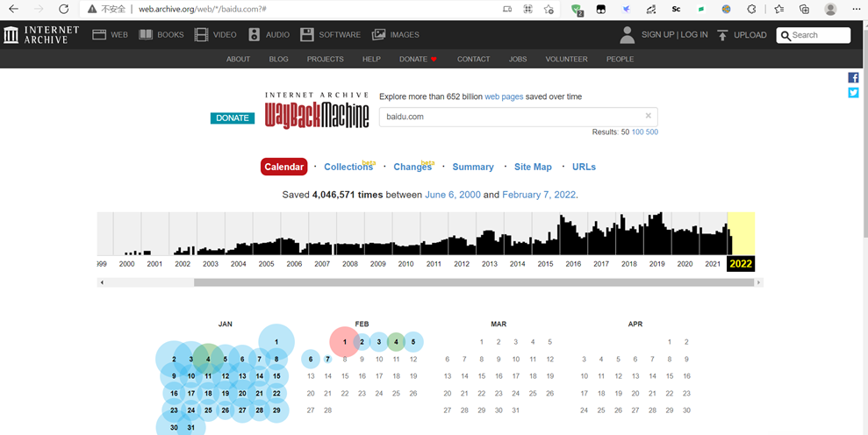
Task: Click the insecure site warning icon
Action: click(90, 9)
